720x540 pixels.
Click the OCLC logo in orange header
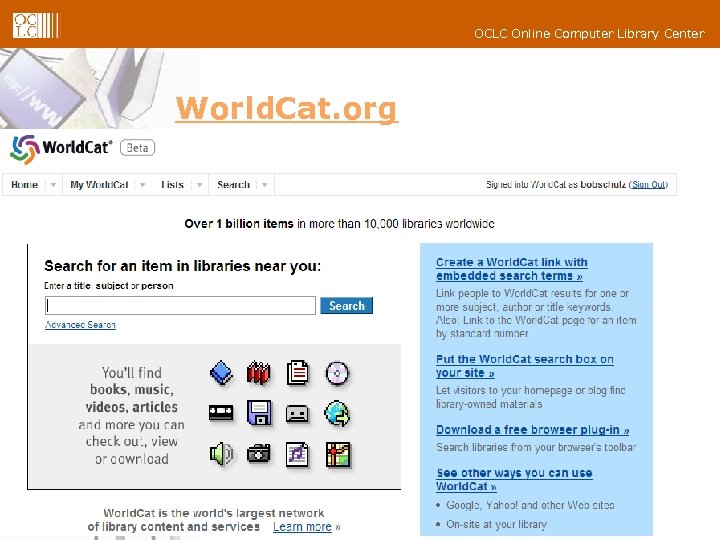click(36, 25)
